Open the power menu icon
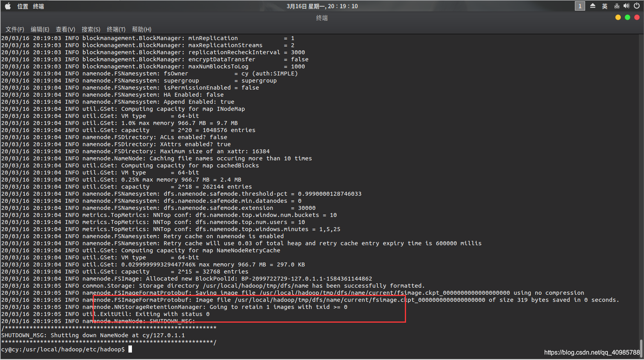The width and height of the screenshot is (644, 360). coord(637,6)
